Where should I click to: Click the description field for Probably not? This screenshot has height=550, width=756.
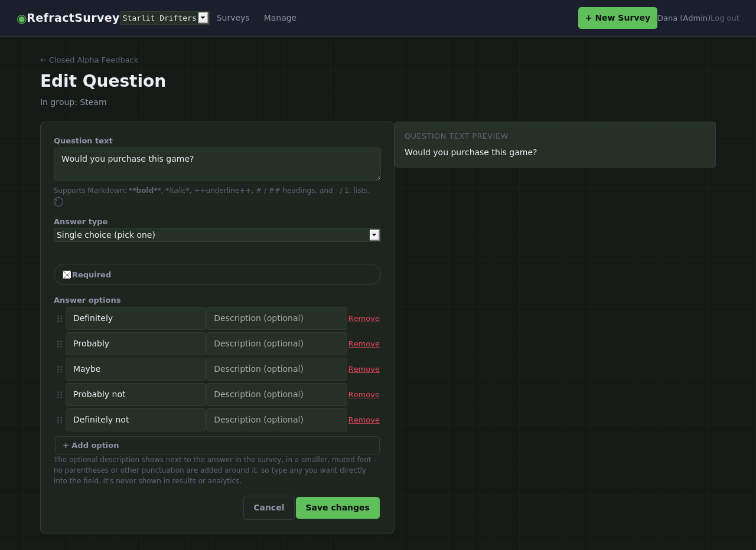click(x=276, y=394)
